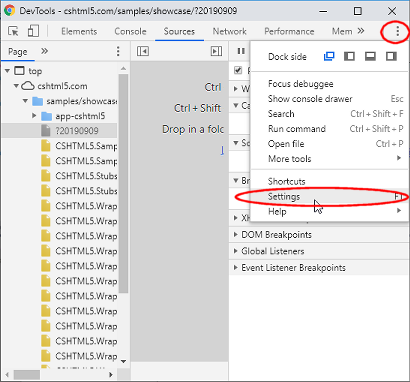Choose Show console drawer
The width and height of the screenshot is (410, 382).
point(310,99)
